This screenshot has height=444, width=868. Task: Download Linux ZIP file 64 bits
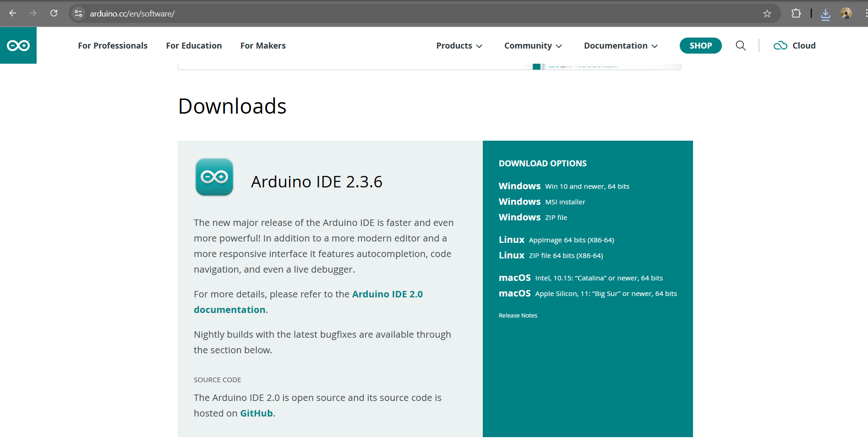551,255
